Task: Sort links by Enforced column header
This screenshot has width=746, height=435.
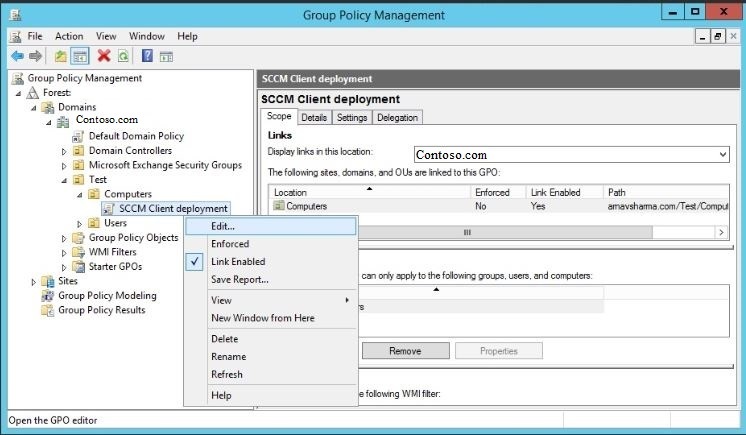Action: coord(498,192)
